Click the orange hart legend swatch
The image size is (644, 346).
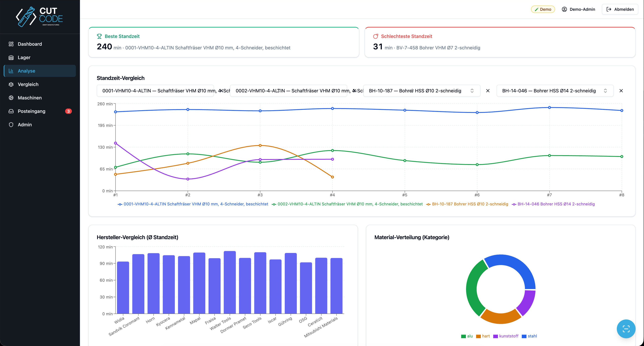[x=478, y=336]
